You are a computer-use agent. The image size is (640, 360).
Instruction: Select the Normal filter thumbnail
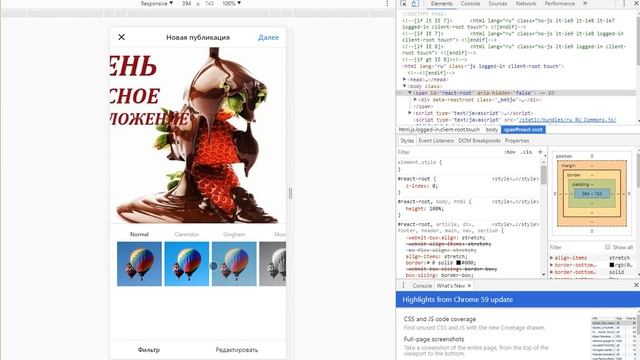[139, 264]
